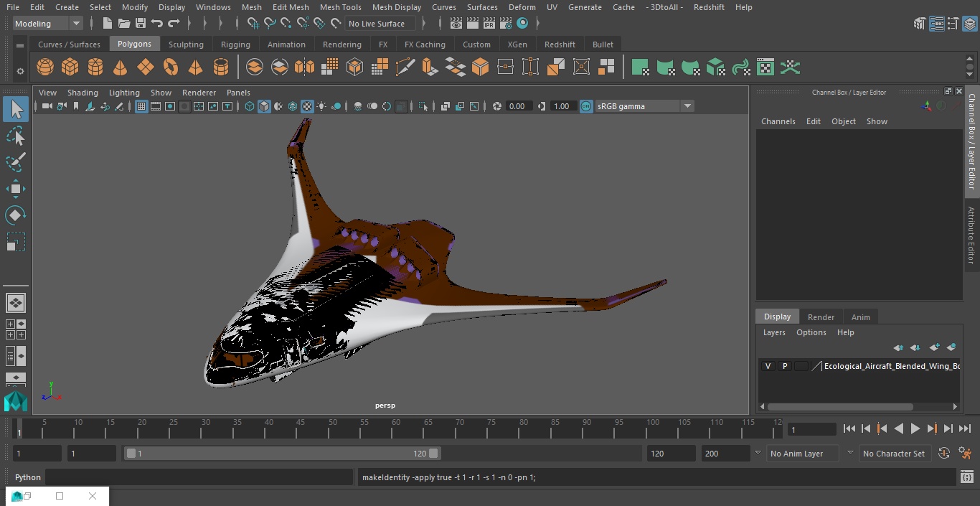
Task: Create a polygon torus from shelf
Action: 171,67
